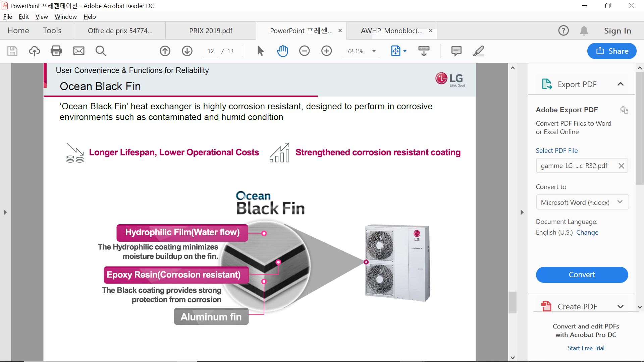Click the Create PDF panel icon
This screenshot has width=644, height=362.
546,306
